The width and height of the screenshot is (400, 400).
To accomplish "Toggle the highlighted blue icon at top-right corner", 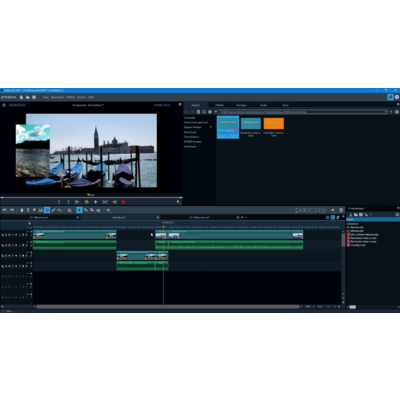I will [390, 97].
